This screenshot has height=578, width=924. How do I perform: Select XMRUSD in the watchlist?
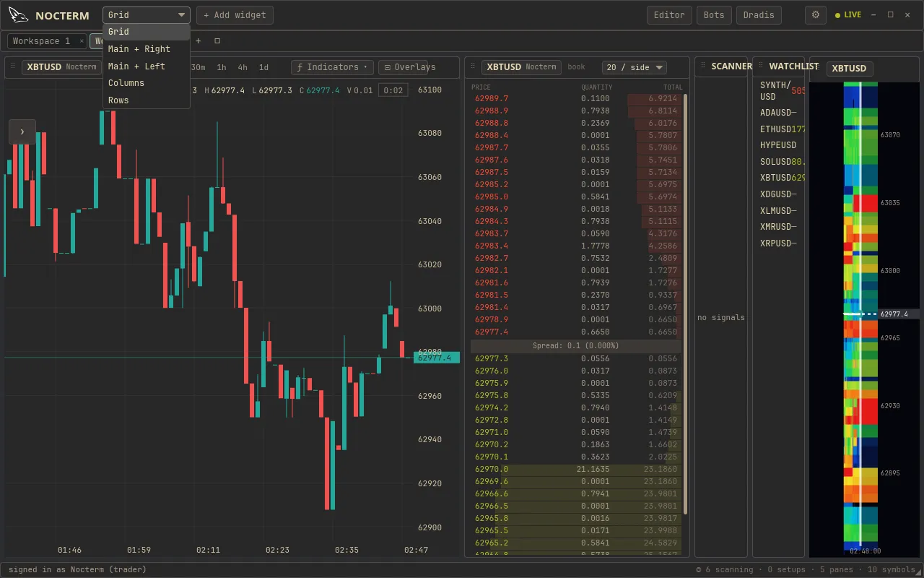click(x=779, y=227)
